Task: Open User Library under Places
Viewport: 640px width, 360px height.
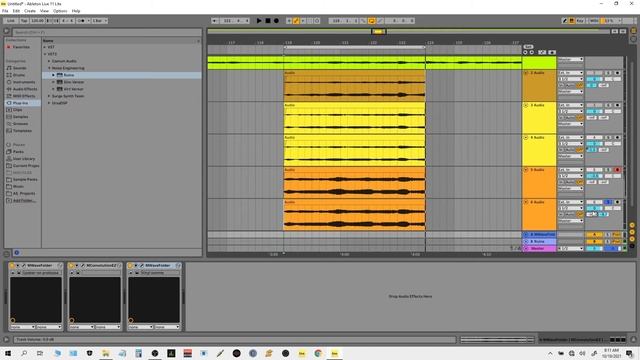Action: [24, 159]
